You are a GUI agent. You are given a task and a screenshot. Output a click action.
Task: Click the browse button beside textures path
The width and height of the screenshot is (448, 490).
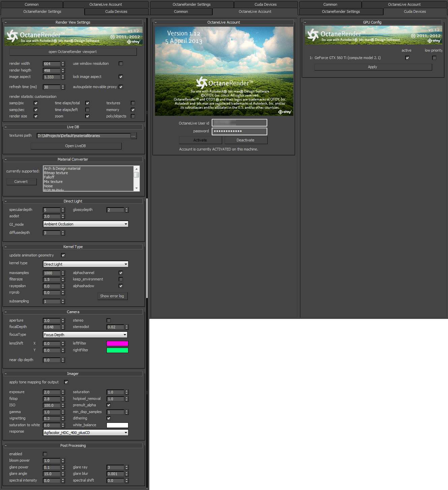133,136
